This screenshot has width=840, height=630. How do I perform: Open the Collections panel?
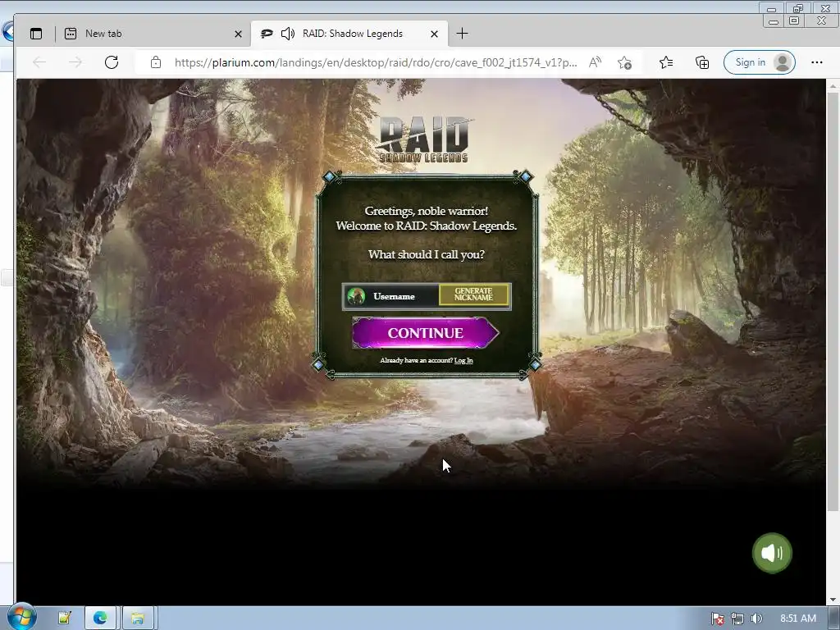(702, 62)
